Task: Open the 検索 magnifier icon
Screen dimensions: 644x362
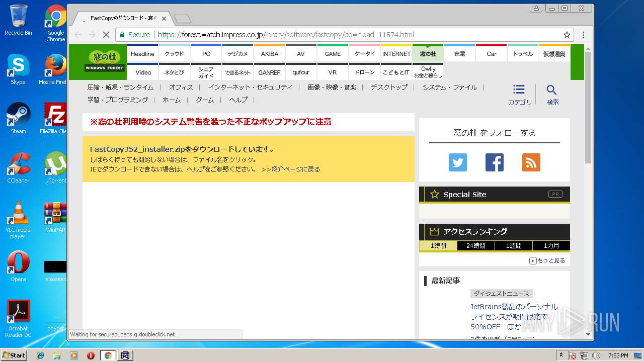Action: [x=552, y=95]
